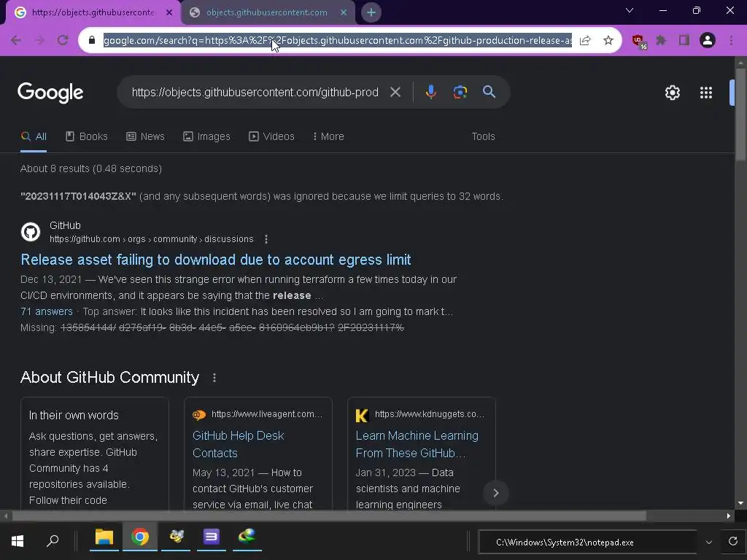Open the tab search chevron in title bar

[x=630, y=10]
